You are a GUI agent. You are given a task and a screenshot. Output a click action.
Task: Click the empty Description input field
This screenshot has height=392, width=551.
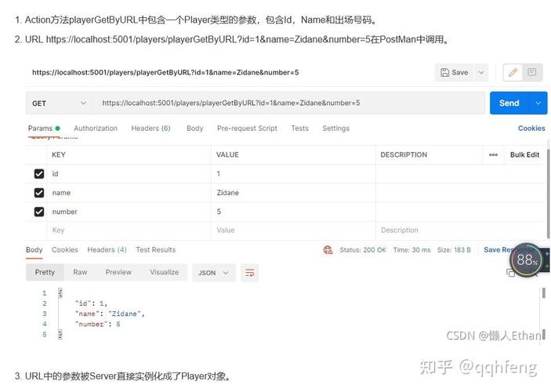[x=460, y=230]
